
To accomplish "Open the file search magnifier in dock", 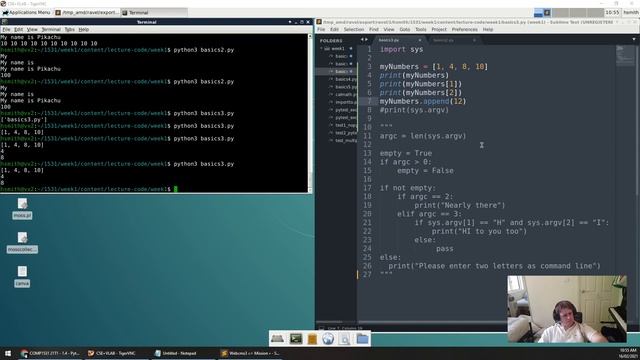I will (344, 338).
